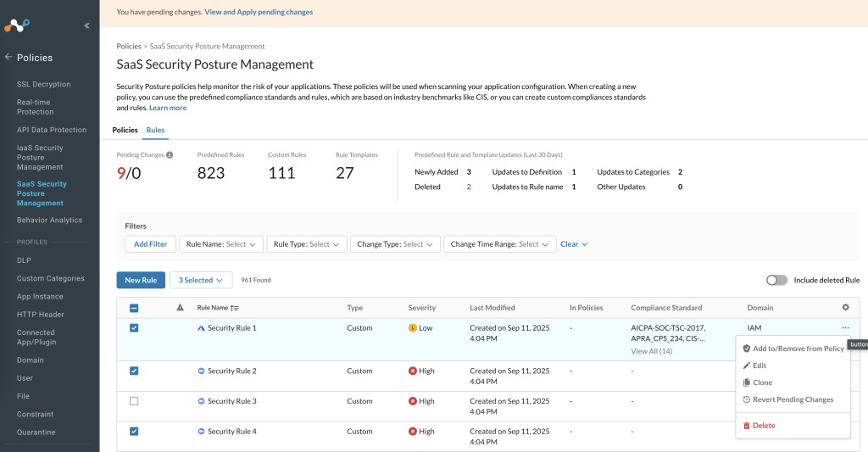The height and width of the screenshot is (452, 868).
Task: Open Connected App/Plugin in sidebar
Action: point(36,338)
